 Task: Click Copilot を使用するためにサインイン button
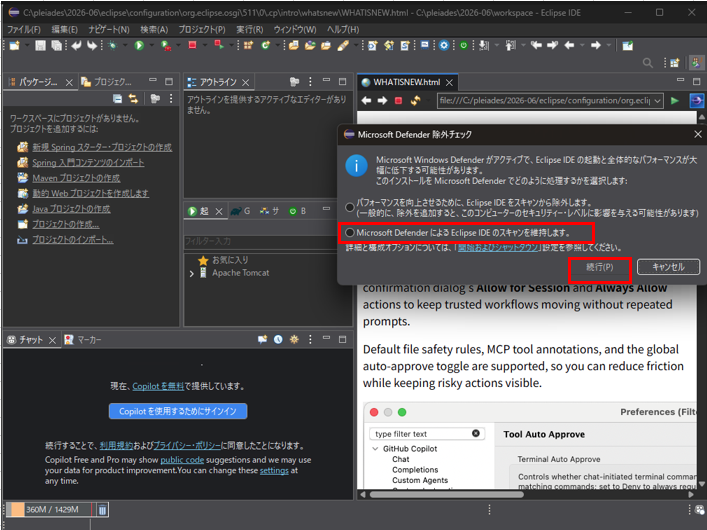click(x=178, y=411)
